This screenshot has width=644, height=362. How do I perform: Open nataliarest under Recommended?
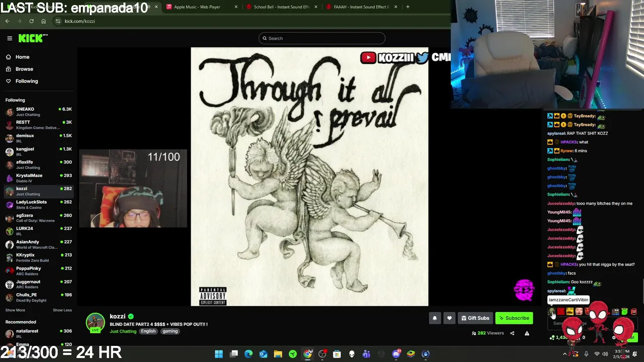38,333
